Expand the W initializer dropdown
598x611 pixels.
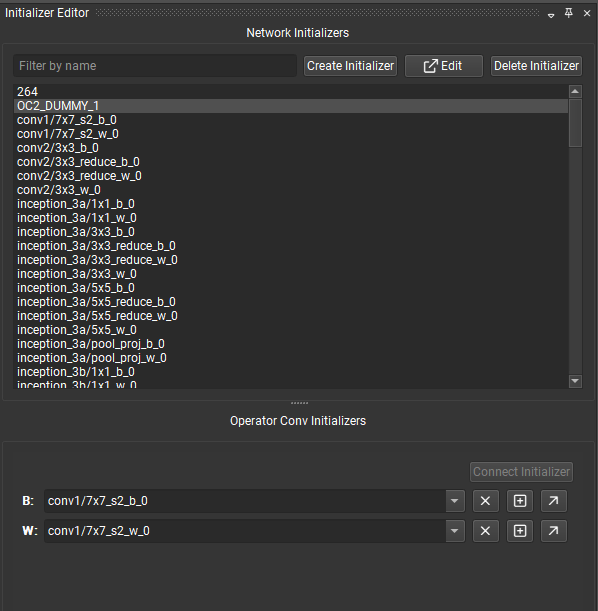(x=455, y=531)
